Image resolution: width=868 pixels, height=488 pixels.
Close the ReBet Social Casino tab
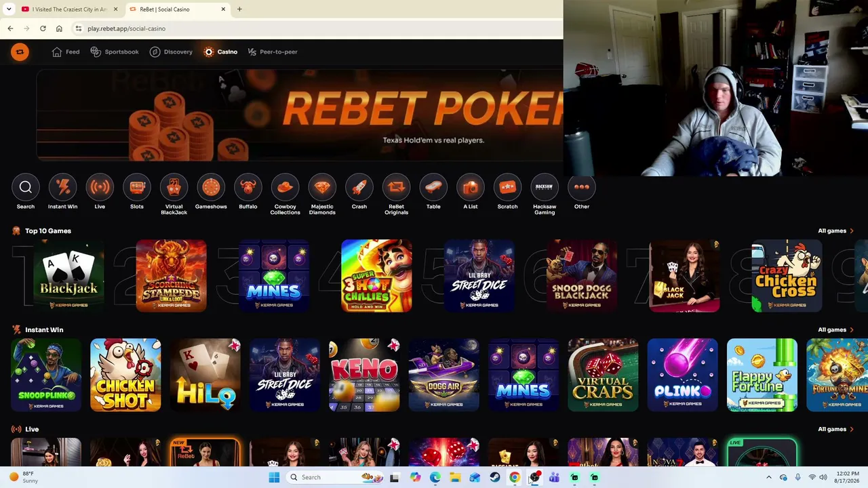pos(223,9)
